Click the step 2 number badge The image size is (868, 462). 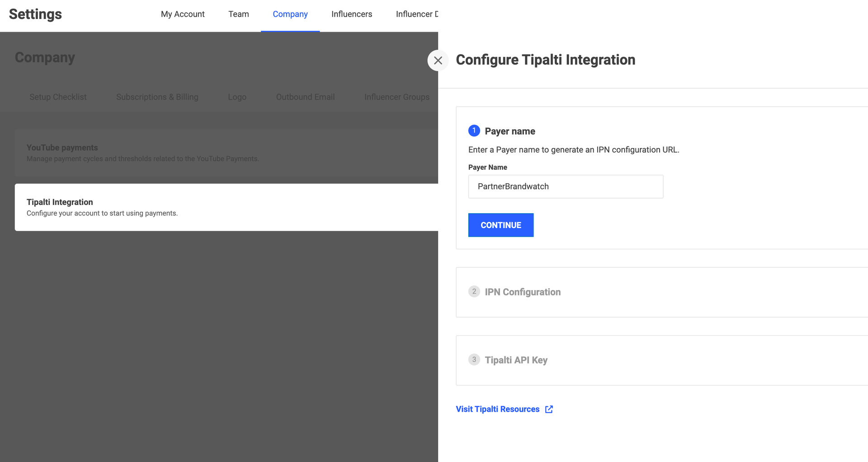[x=474, y=291]
